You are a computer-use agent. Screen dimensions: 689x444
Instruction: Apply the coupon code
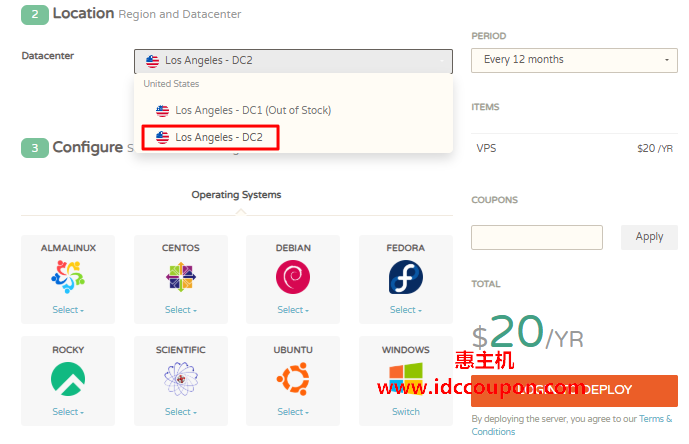click(x=649, y=237)
